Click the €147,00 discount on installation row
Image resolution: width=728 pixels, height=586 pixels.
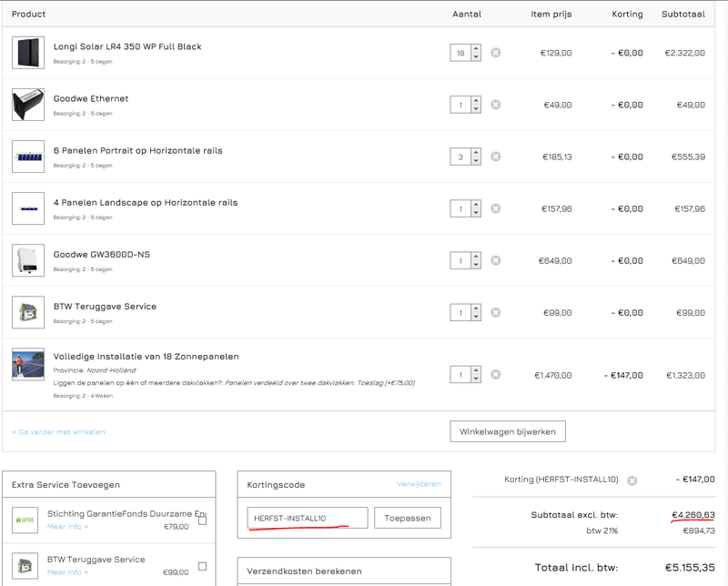pos(623,375)
